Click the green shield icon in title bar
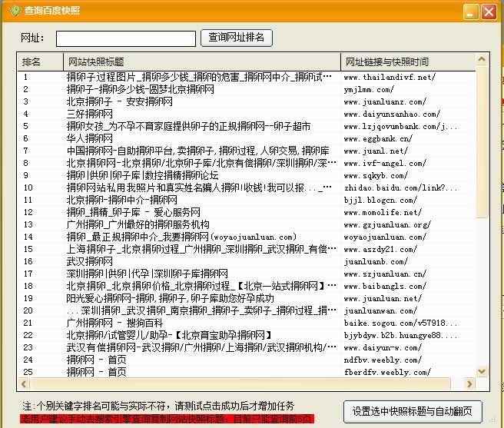The height and width of the screenshot is (428, 504). (15, 11)
